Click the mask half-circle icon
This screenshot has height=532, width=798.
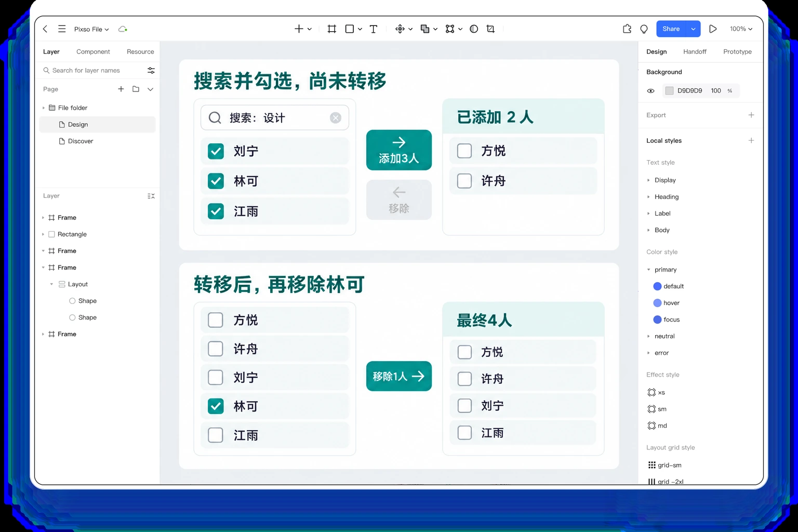click(x=474, y=29)
